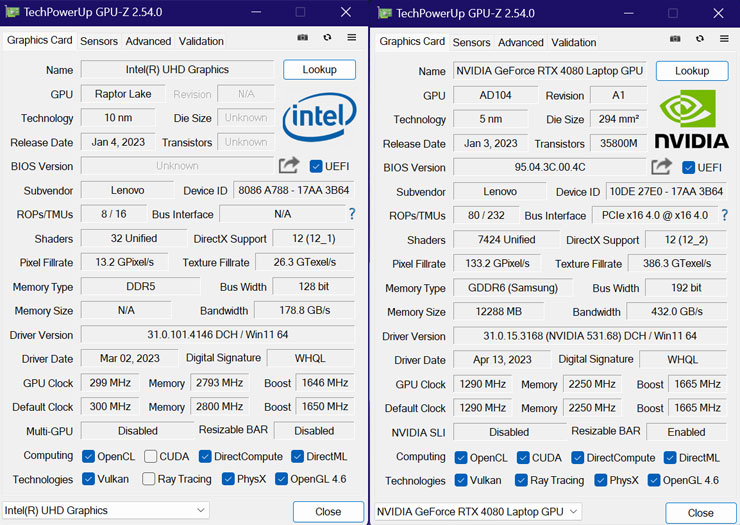
Task: Toggle the Ray Tracing checkbox in NVIDIA window
Action: [520, 481]
